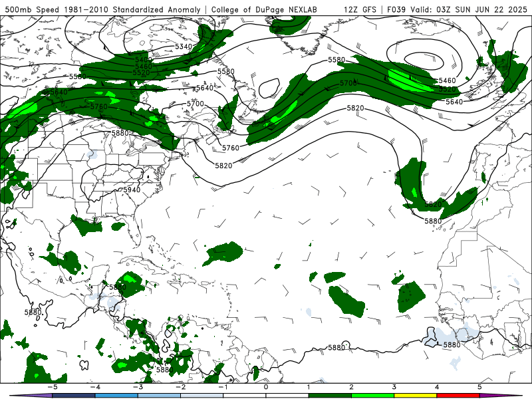The image size is (532, 399).
Task: Click the 5340 contour label
Action: pyautogui.click(x=184, y=46)
